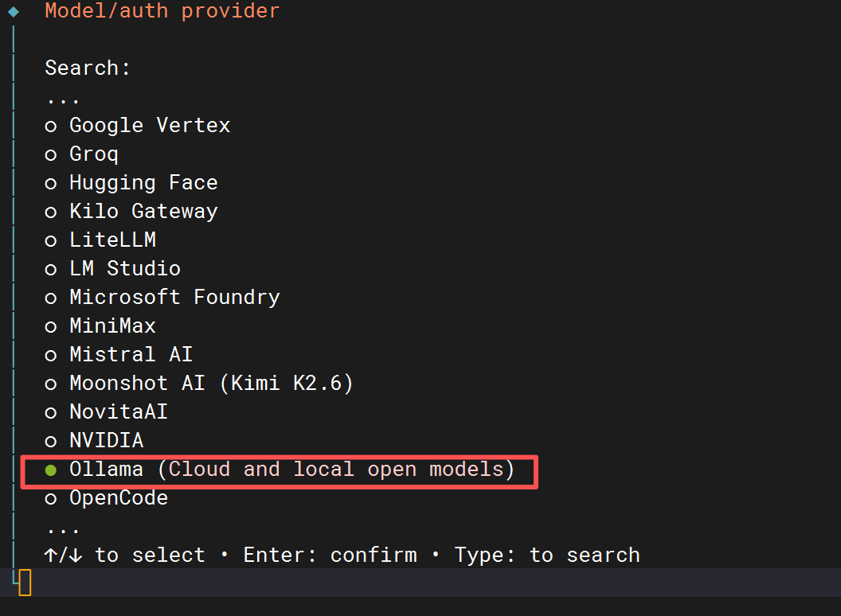Viewport: 841px width, 616px height.
Task: Select the Google Vertex radio option
Action: pos(138,126)
